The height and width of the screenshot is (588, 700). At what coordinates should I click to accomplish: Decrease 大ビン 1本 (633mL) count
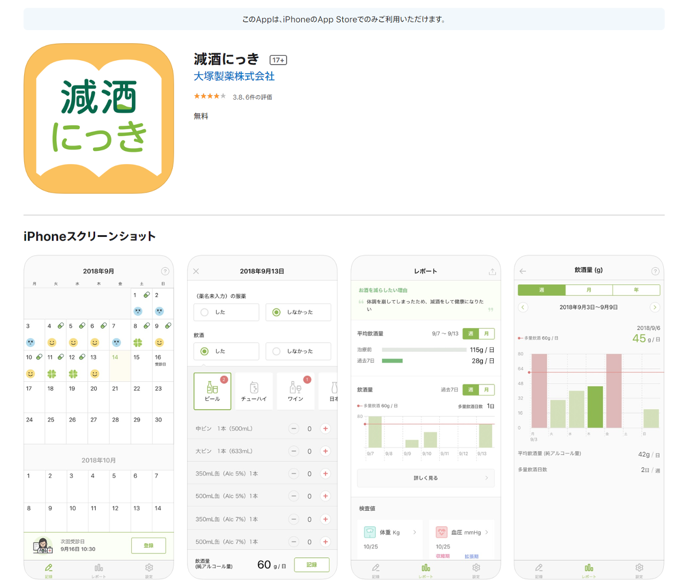294,451
